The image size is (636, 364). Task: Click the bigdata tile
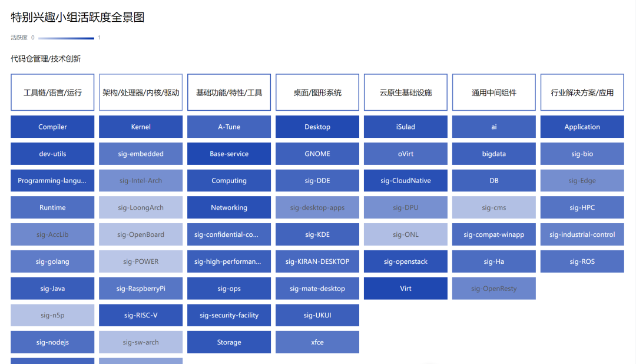[494, 153]
